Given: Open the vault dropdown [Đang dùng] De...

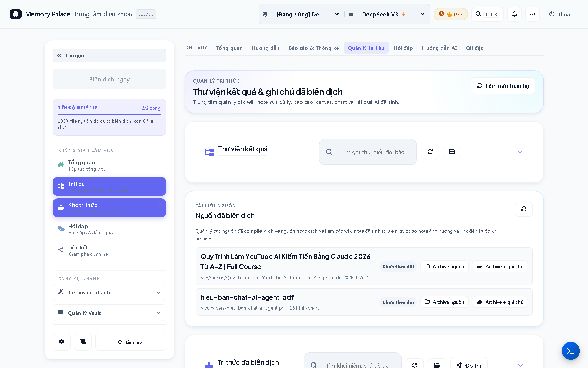Looking at the screenshot, I should 301,14.
